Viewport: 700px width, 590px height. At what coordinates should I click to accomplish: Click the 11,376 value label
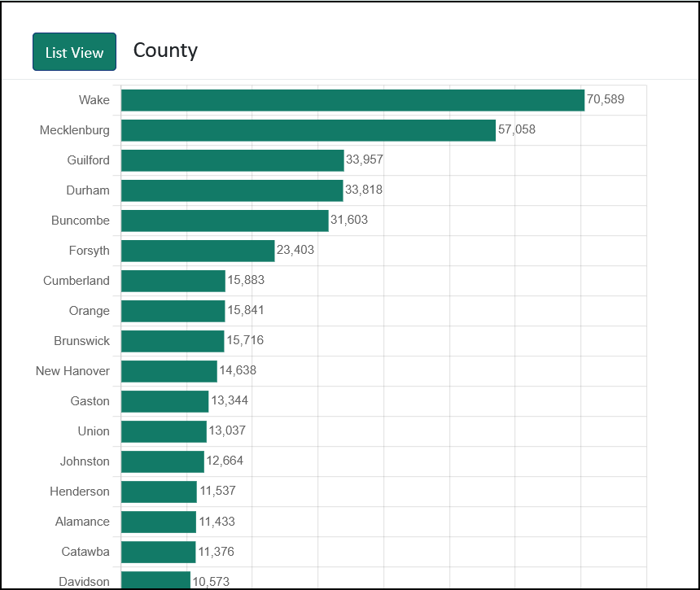click(x=216, y=552)
